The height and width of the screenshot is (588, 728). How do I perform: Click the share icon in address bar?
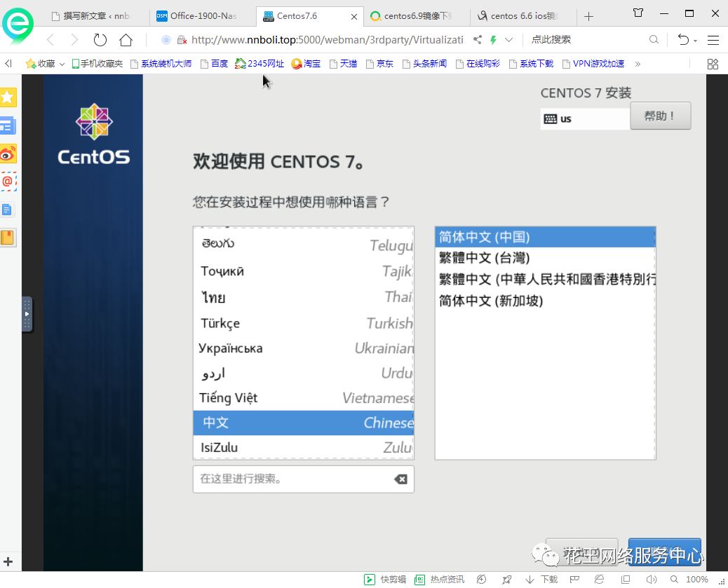pyautogui.click(x=478, y=39)
